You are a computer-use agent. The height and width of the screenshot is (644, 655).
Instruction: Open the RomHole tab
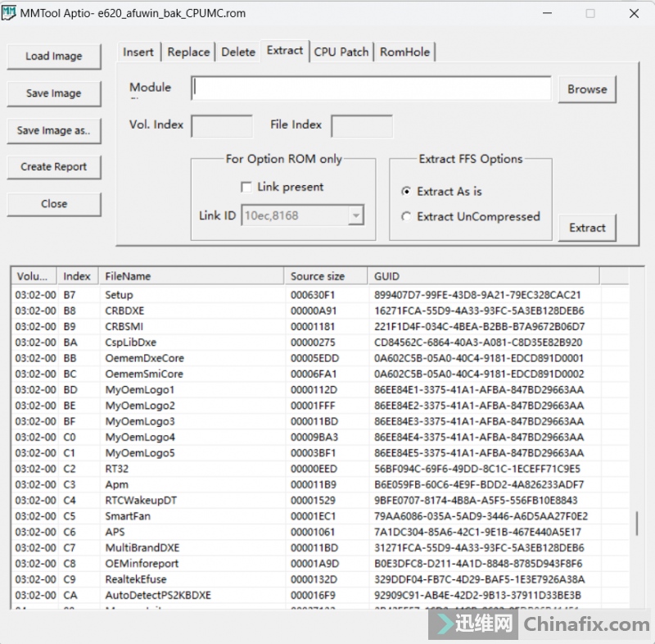coord(404,52)
